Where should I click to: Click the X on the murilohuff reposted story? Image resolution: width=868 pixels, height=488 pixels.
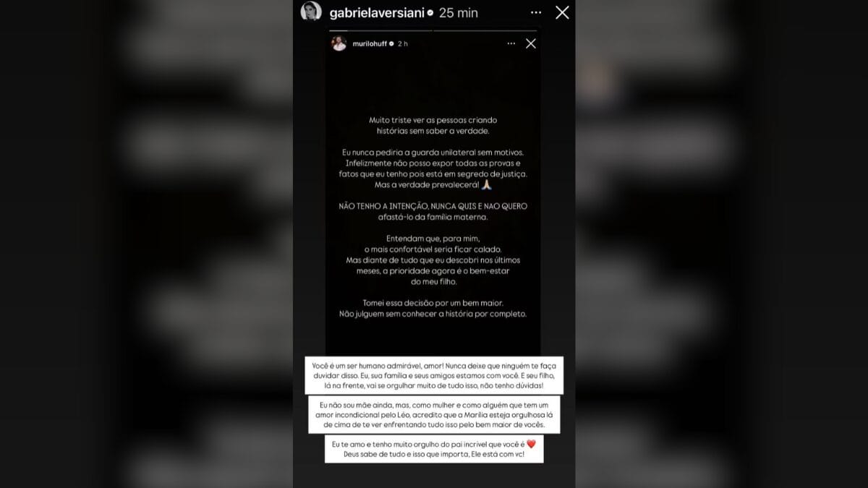tap(531, 43)
